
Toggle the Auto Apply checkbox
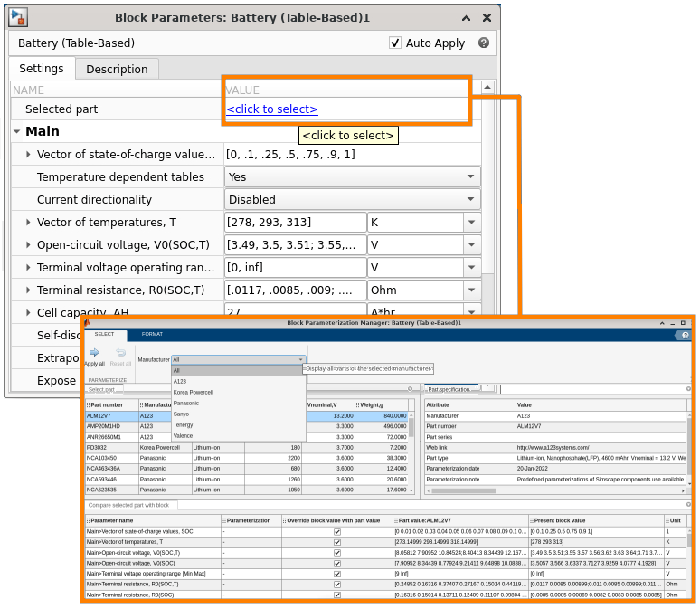pyautogui.click(x=395, y=43)
